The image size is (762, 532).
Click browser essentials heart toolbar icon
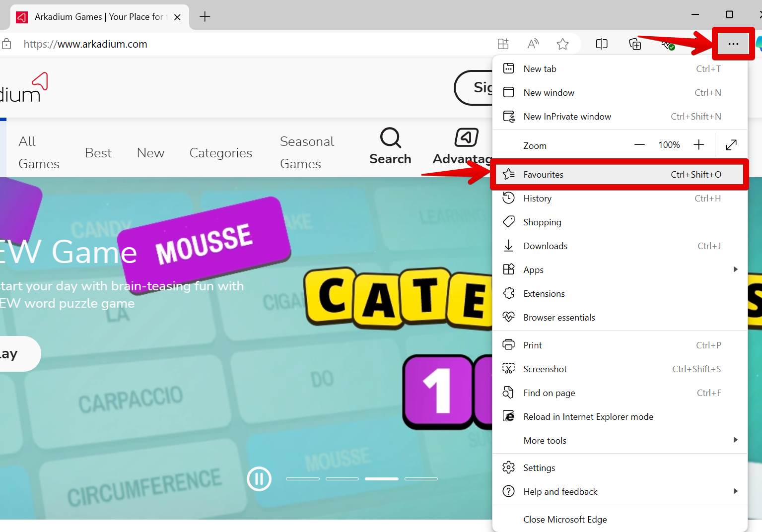tap(668, 44)
